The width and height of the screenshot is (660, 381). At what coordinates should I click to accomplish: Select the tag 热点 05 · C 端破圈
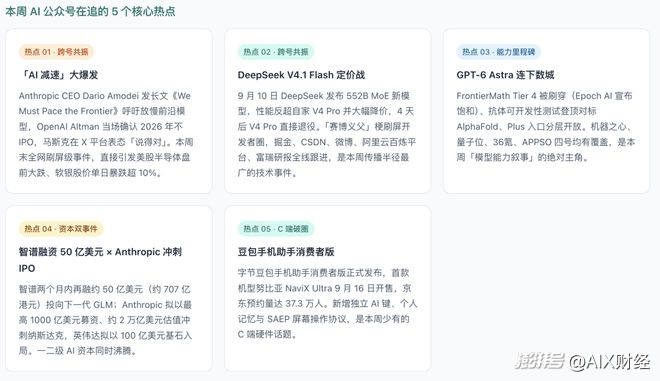pyautogui.click(x=276, y=229)
